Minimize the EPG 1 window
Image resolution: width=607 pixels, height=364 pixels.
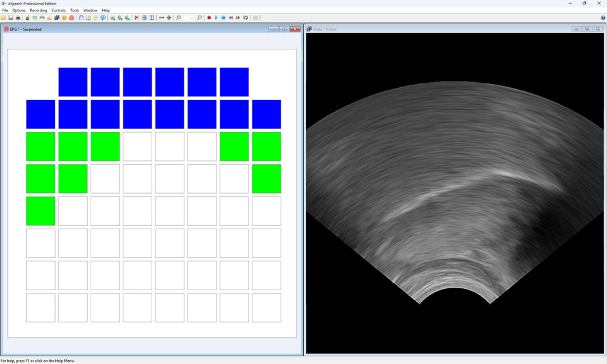point(274,29)
